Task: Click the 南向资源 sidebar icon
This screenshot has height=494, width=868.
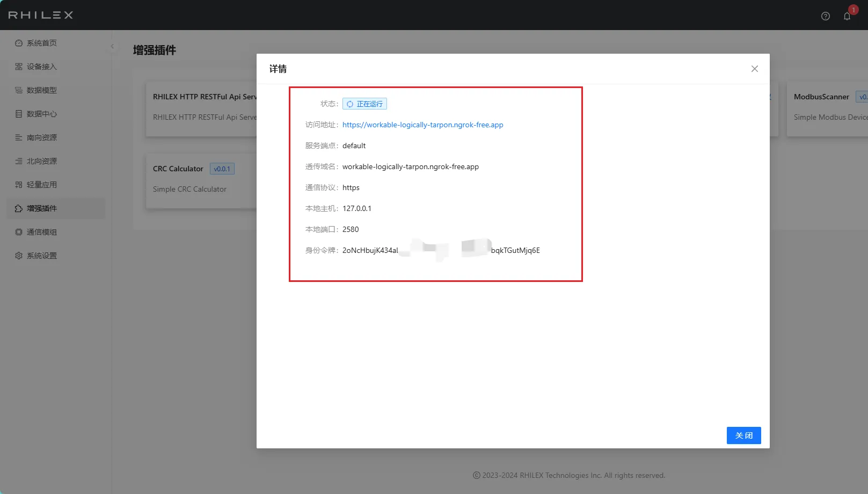Action: point(19,137)
